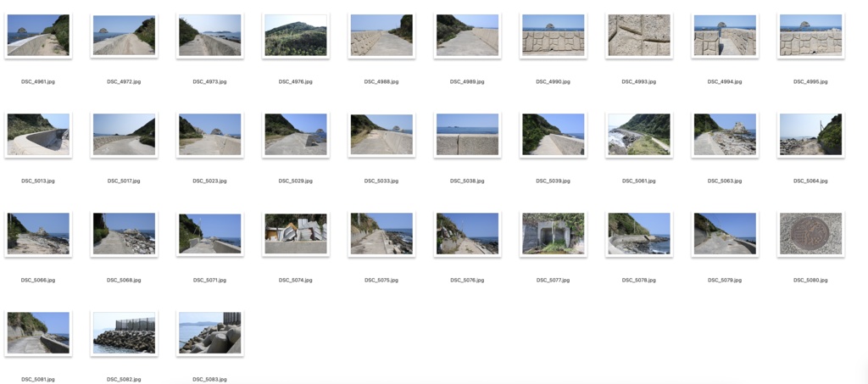
Task: Select the tetrapod breakwater thumbnail DSC_5082.jpg
Action: [x=124, y=332]
